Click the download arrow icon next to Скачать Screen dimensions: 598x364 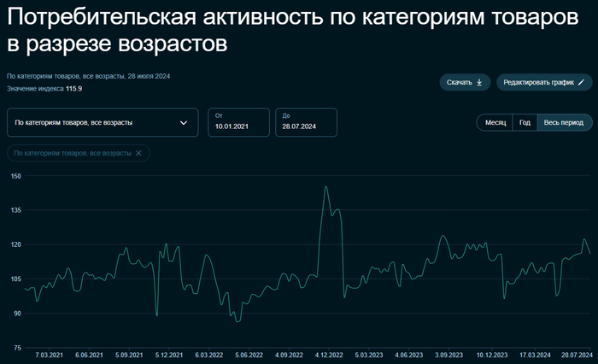tap(479, 82)
